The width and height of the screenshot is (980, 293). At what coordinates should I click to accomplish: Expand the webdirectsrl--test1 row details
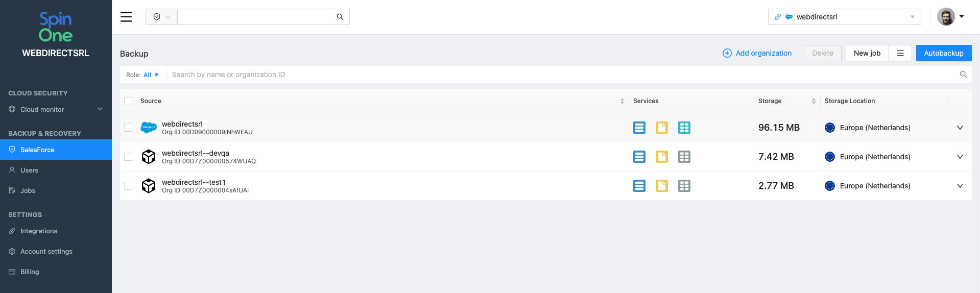(960, 186)
